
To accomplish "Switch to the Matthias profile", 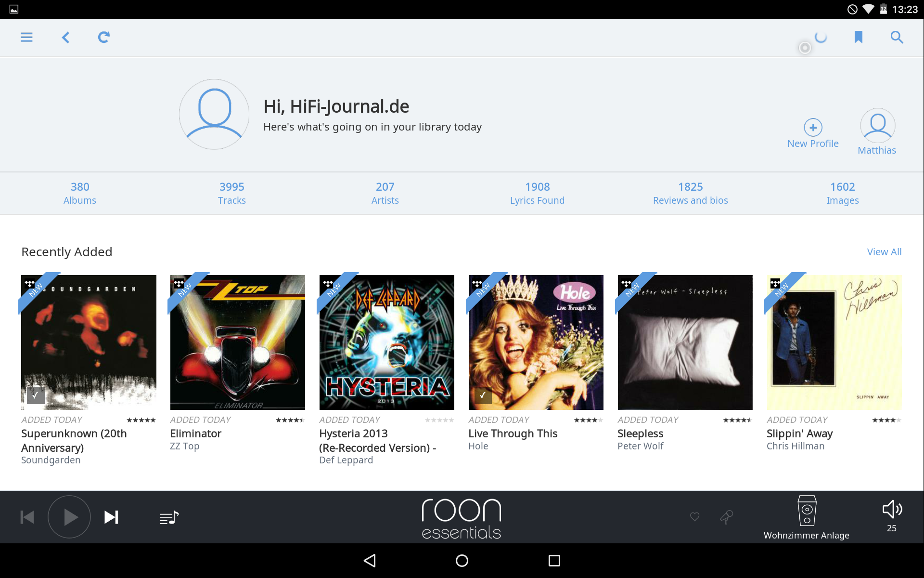I will [877, 131].
